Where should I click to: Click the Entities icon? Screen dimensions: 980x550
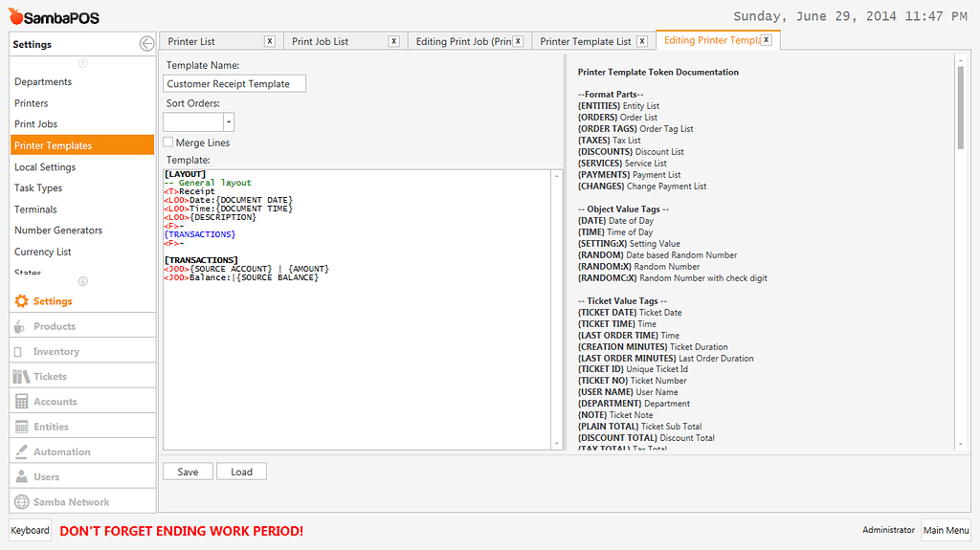21,427
